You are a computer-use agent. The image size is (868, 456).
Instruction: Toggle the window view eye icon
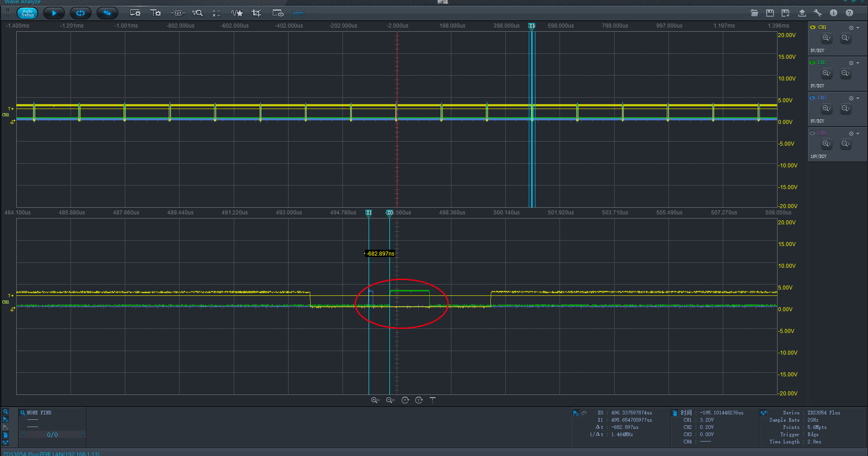click(x=278, y=13)
